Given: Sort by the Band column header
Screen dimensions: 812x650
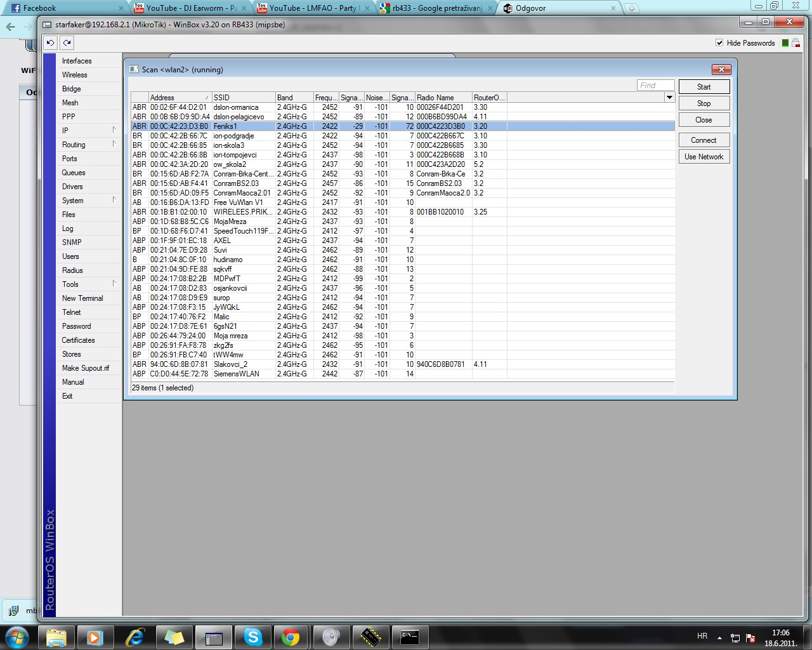Looking at the screenshot, I should tap(294, 98).
